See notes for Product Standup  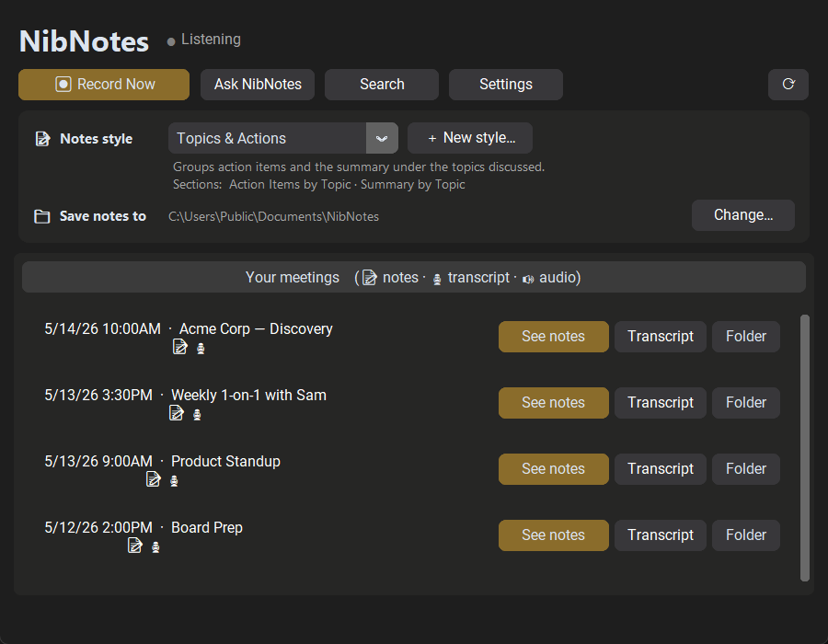coord(554,469)
